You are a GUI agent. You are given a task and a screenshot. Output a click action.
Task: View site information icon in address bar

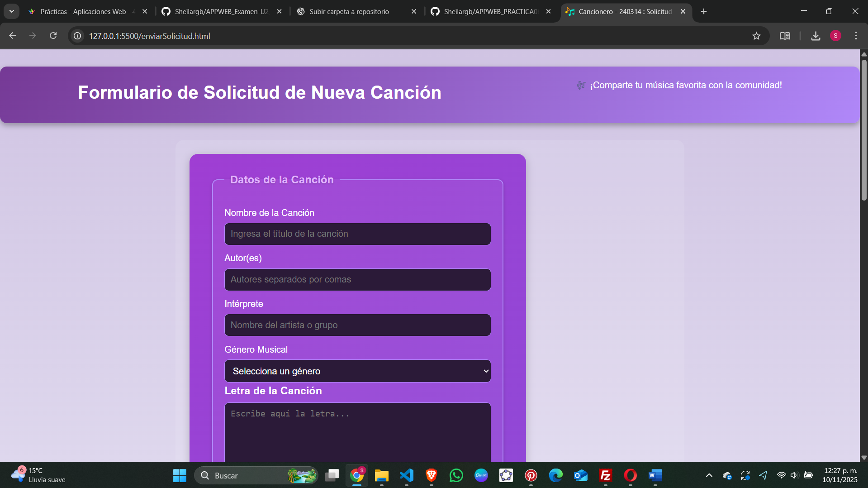point(78,36)
